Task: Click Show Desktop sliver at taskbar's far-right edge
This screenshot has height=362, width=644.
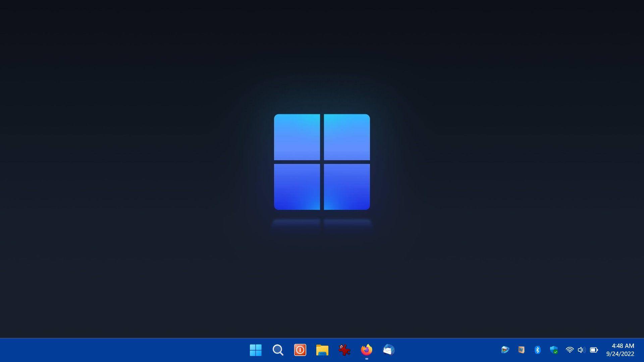Action: pyautogui.click(x=643, y=350)
